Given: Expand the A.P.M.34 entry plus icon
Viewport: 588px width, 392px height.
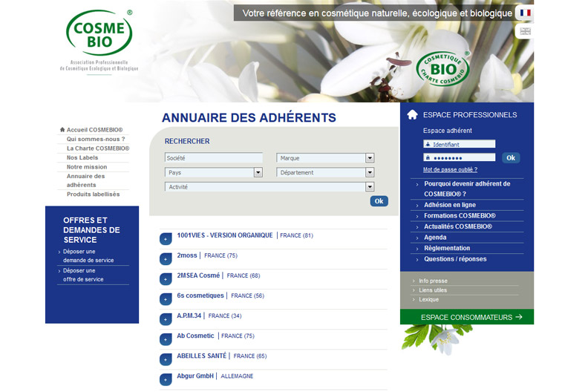Looking at the screenshot, I should pyautogui.click(x=166, y=319).
